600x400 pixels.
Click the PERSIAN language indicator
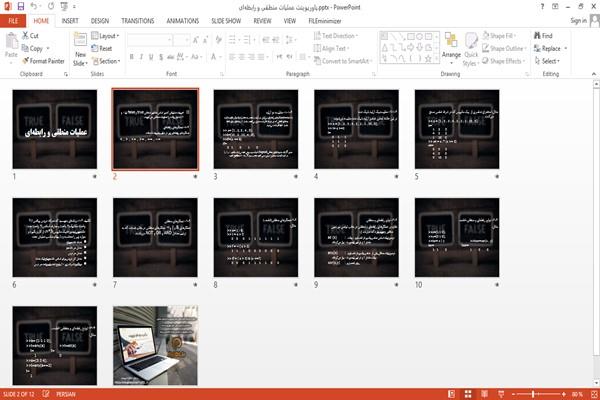coord(66,394)
